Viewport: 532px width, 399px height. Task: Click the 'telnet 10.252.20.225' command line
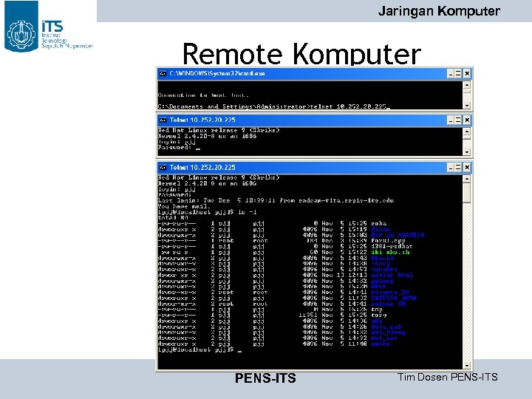click(x=349, y=106)
